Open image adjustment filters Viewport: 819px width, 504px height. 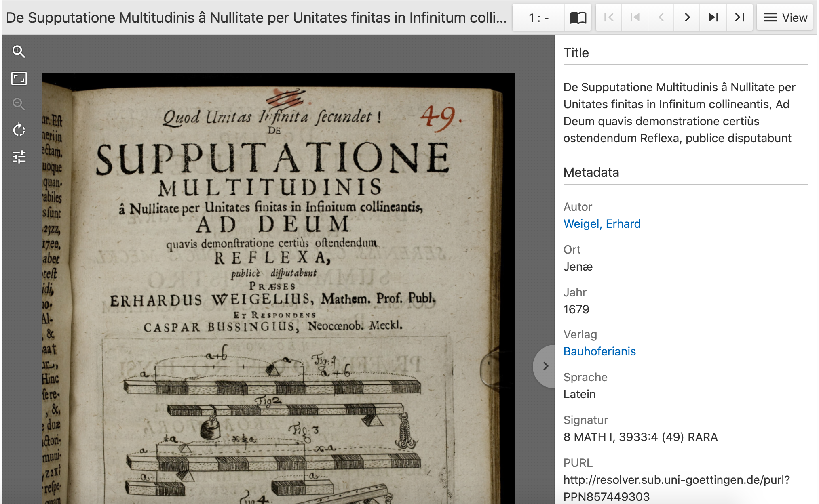point(19,157)
